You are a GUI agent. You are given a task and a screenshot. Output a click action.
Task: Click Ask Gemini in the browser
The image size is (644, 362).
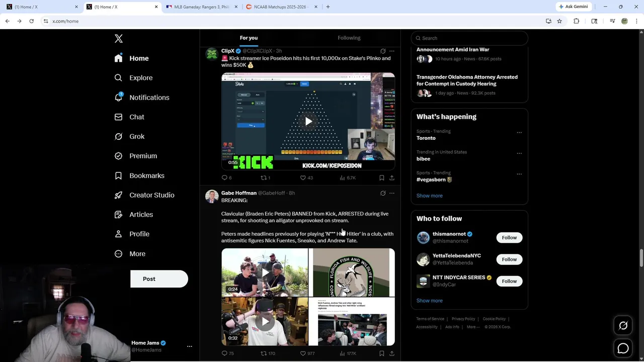[x=573, y=7]
